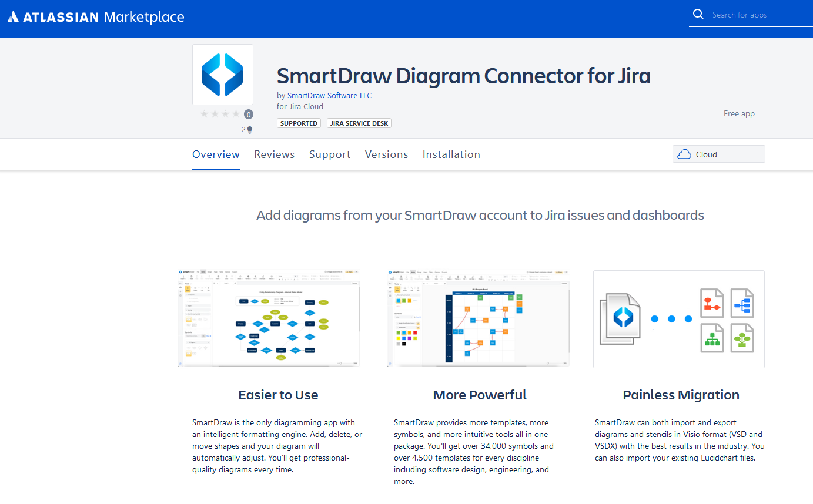Viewport: 813px width, 504px height.
Task: Click the lightbulb vote icon
Action: (249, 129)
